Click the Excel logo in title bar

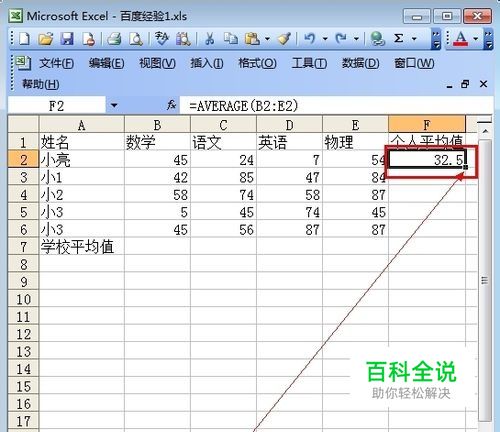pos(15,16)
